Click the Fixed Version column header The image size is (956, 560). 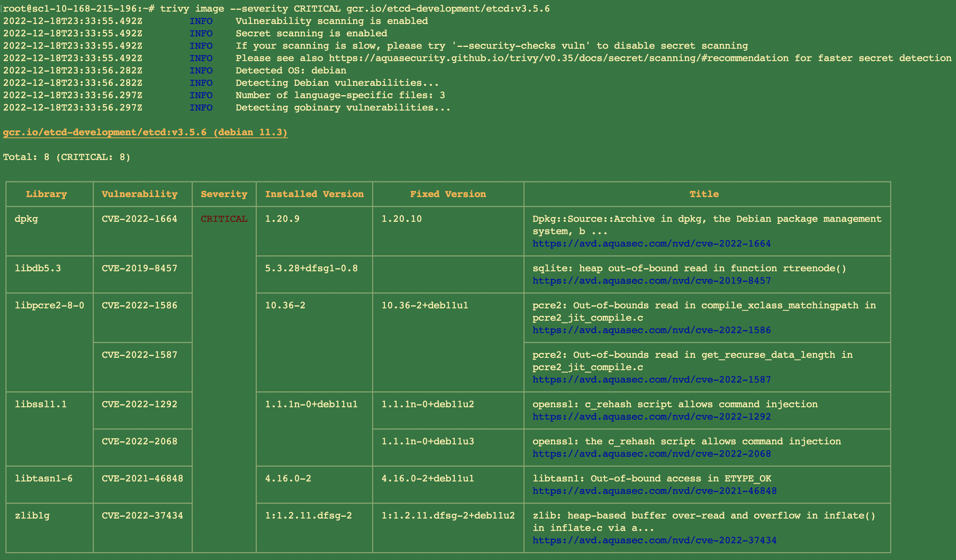pyautogui.click(x=448, y=194)
